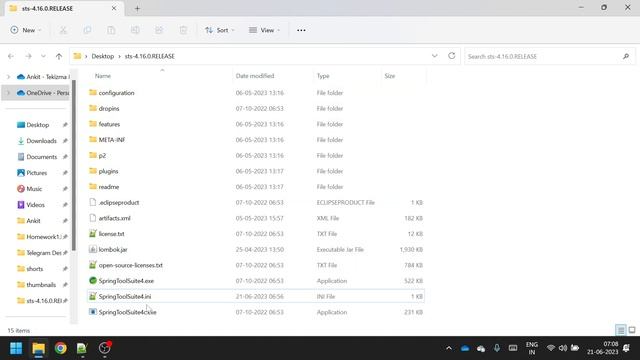
Task: Select Desktop in Quick access sidebar
Action: click(38, 125)
